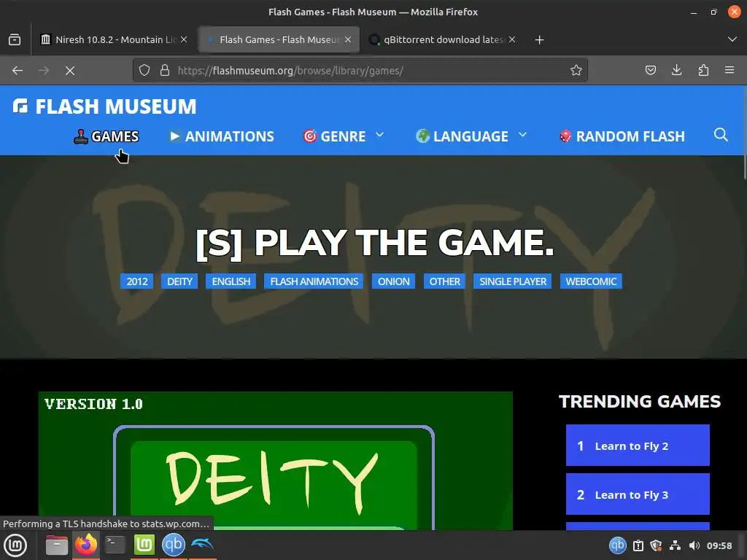
Task: Click the 2012 tag
Action: click(137, 281)
